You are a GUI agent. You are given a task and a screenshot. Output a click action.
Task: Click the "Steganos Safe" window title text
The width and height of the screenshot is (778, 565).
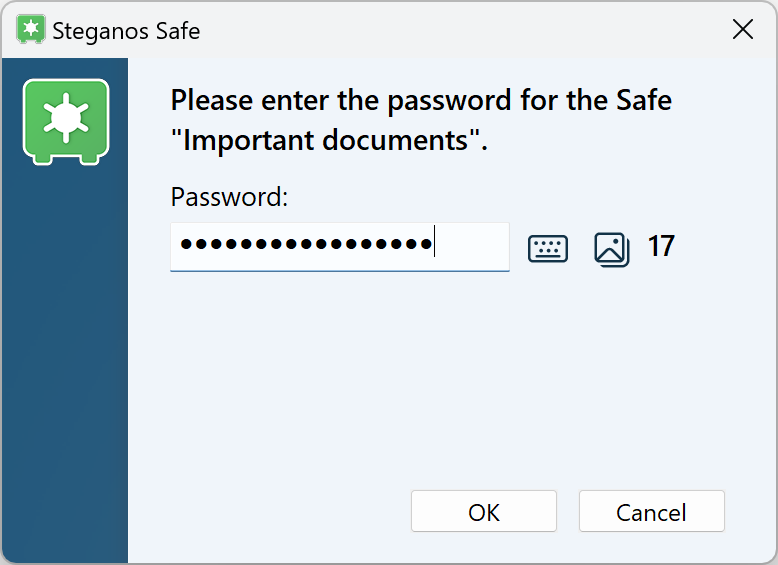(x=126, y=31)
